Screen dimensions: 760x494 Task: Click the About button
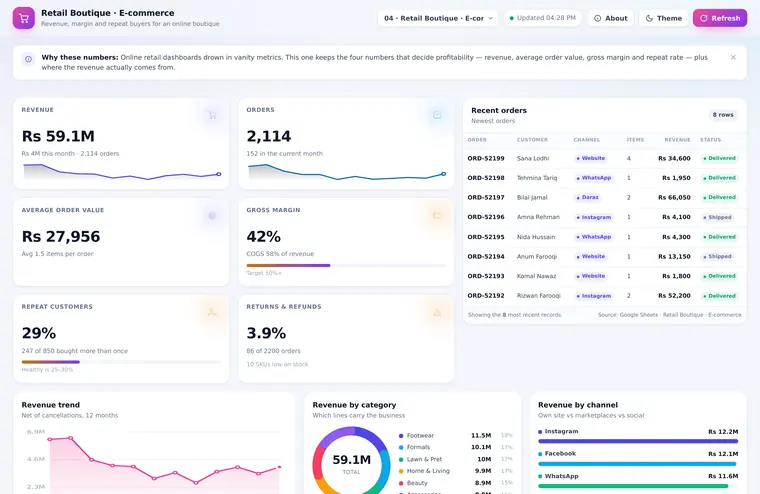point(611,18)
